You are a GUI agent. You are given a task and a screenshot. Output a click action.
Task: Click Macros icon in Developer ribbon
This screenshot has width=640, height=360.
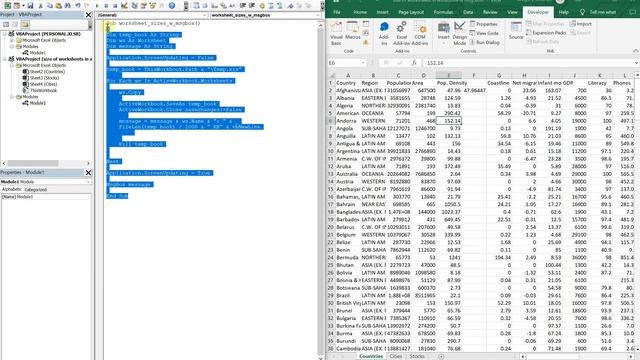pos(353,31)
